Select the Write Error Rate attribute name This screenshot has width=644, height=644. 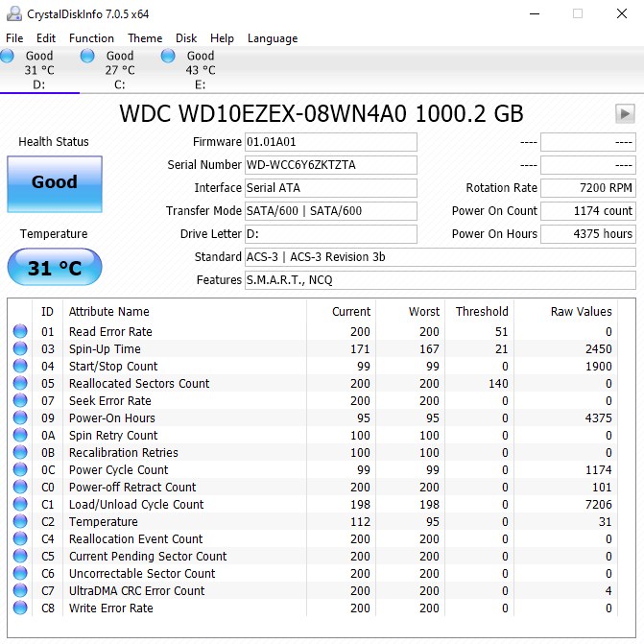click(111, 608)
